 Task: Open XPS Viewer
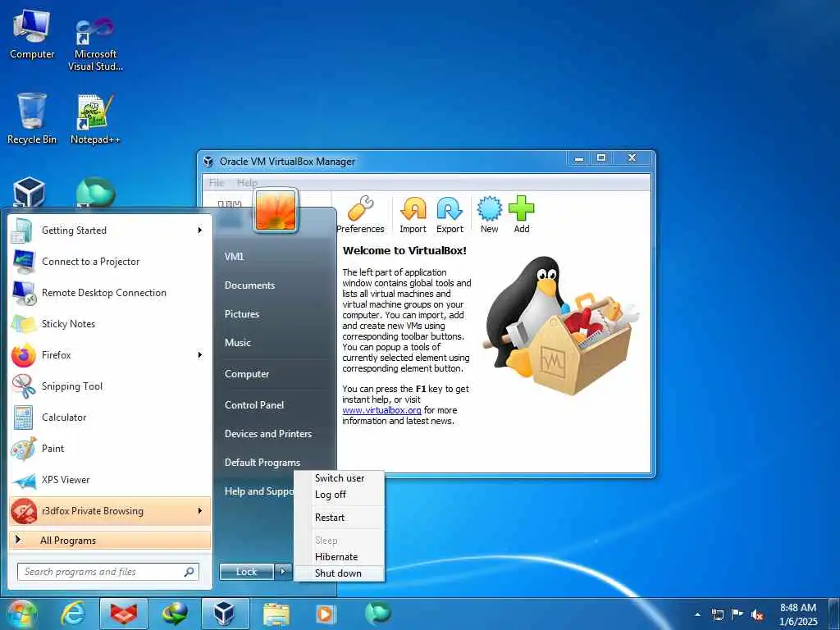110,479
